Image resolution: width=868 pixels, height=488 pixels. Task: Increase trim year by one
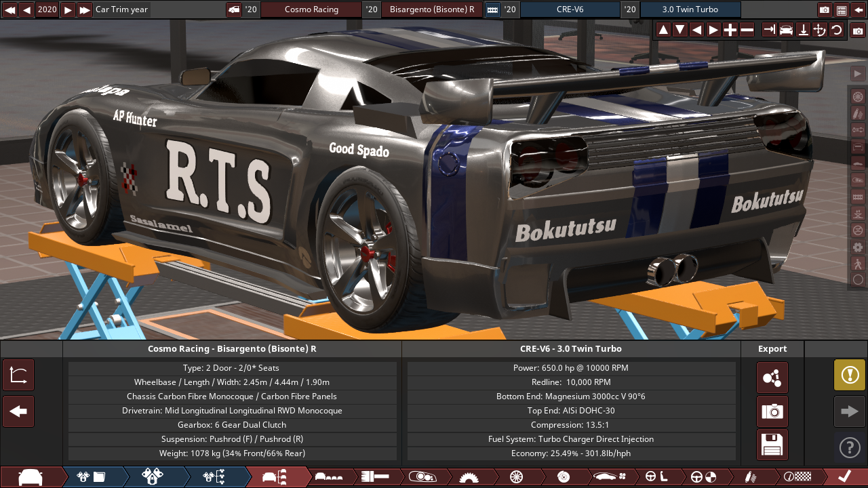click(x=68, y=9)
